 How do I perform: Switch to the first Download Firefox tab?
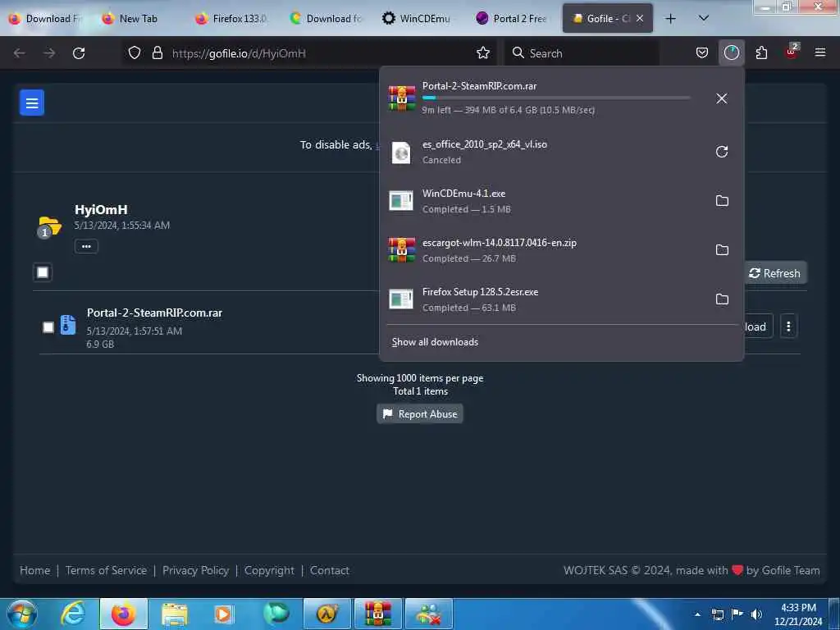(46, 19)
